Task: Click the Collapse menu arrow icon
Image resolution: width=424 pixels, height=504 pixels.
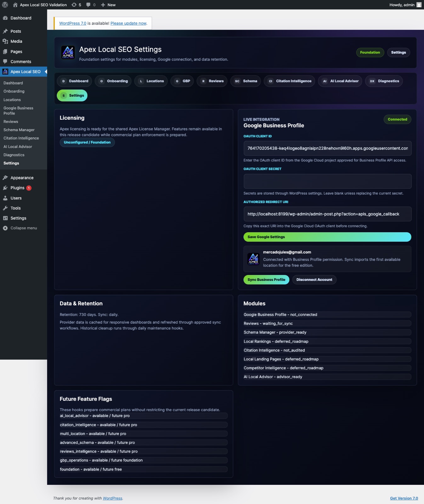Action: (x=5, y=228)
